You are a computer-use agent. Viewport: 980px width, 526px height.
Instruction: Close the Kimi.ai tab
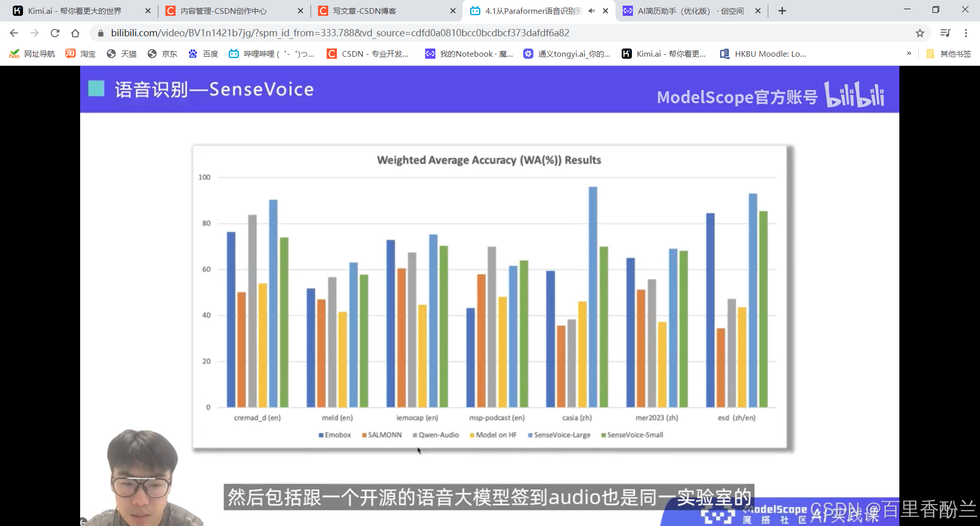coord(148,11)
